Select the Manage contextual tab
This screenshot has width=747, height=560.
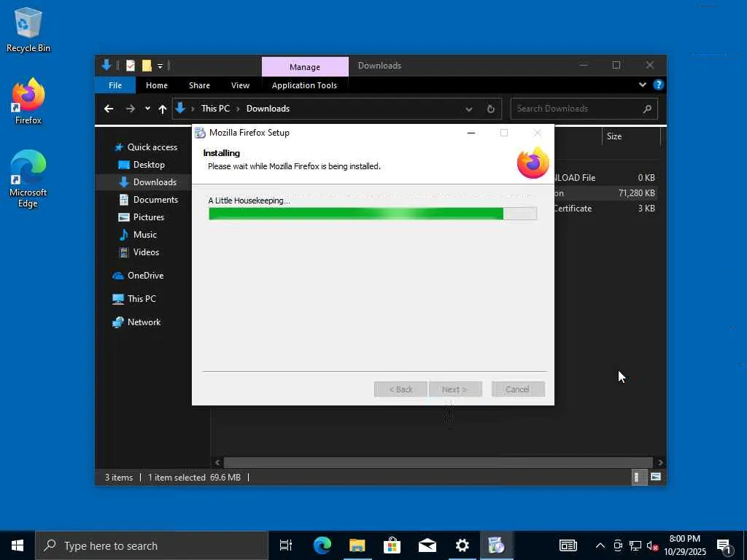[305, 66]
